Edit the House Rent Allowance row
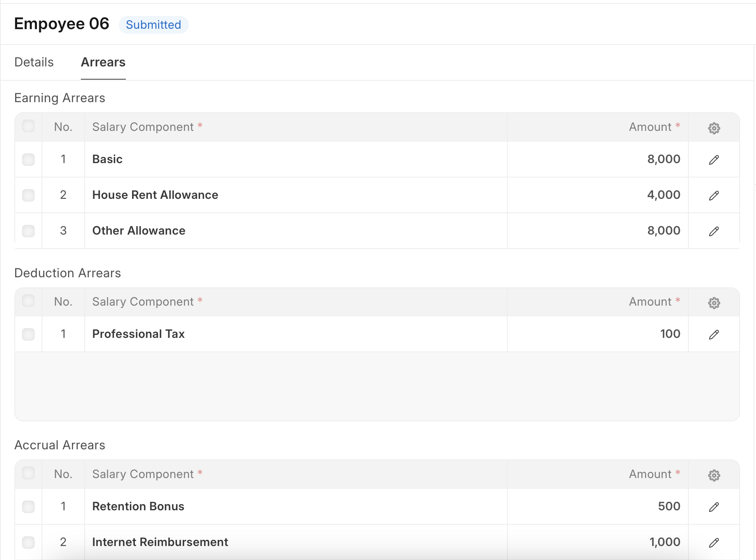The height and width of the screenshot is (560, 756). tap(714, 195)
